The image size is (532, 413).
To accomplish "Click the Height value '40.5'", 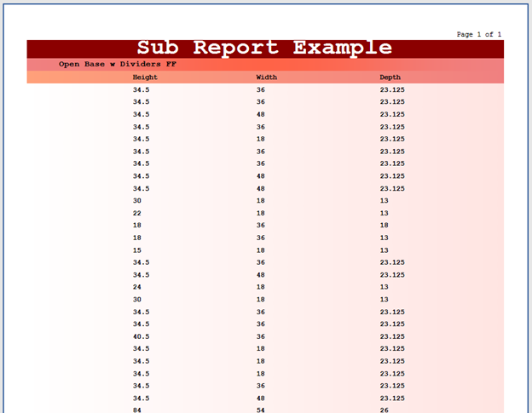I will pyautogui.click(x=141, y=336).
